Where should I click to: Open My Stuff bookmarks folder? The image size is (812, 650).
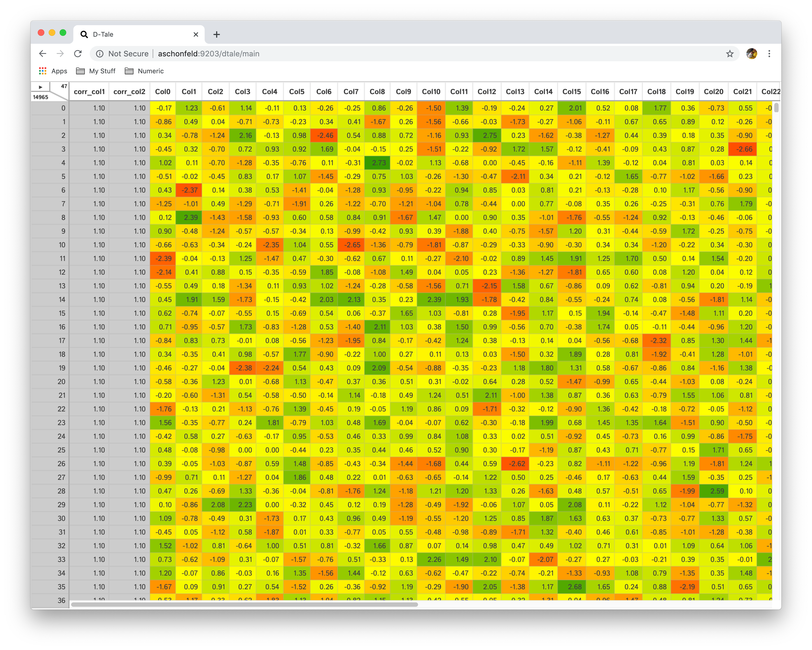96,71
